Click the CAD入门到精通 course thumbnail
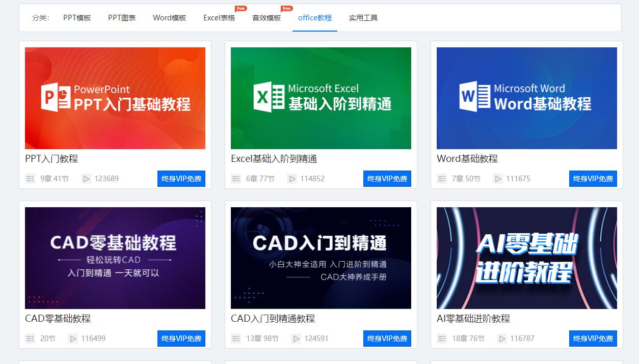 coord(321,258)
